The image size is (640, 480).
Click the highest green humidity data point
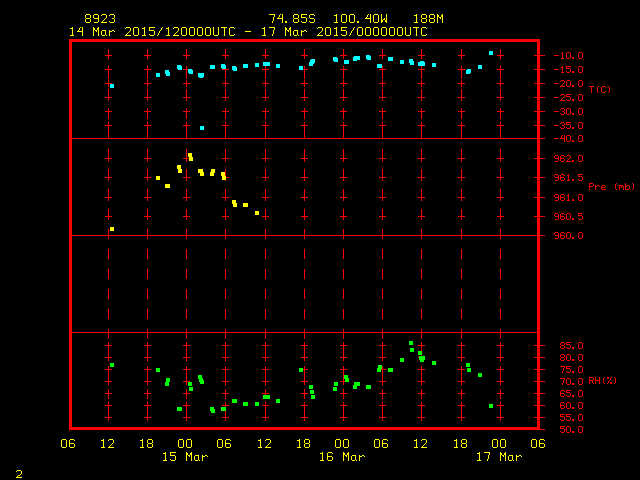click(411, 343)
